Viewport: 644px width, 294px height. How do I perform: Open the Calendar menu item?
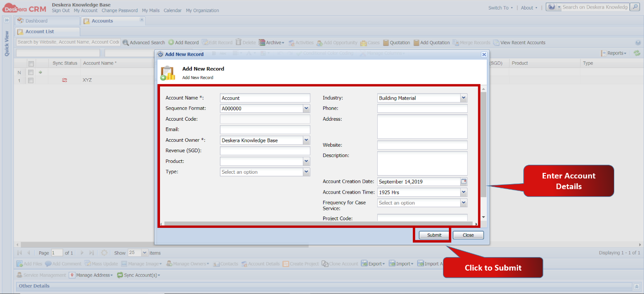[x=173, y=10]
